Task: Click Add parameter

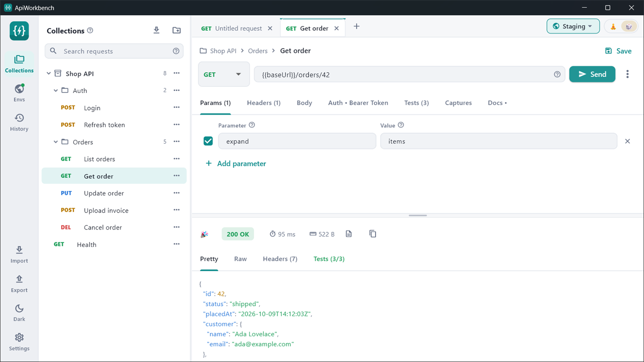Action: 236,164
